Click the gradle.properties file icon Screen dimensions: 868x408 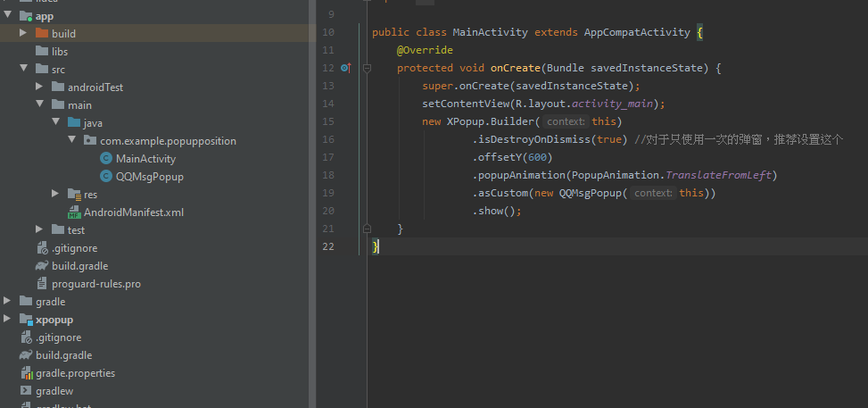click(x=26, y=373)
